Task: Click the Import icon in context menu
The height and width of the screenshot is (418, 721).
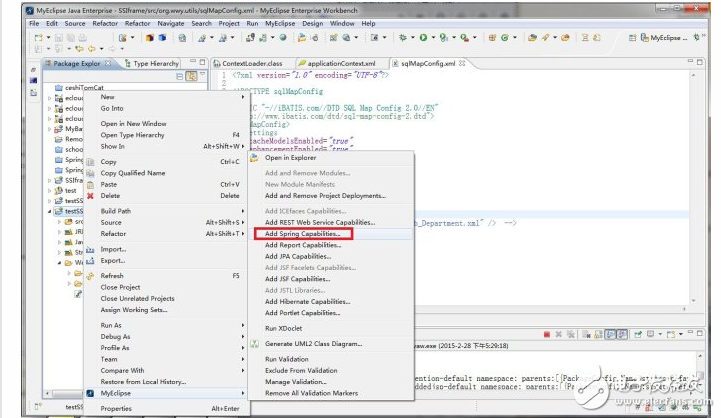Action: pos(90,249)
